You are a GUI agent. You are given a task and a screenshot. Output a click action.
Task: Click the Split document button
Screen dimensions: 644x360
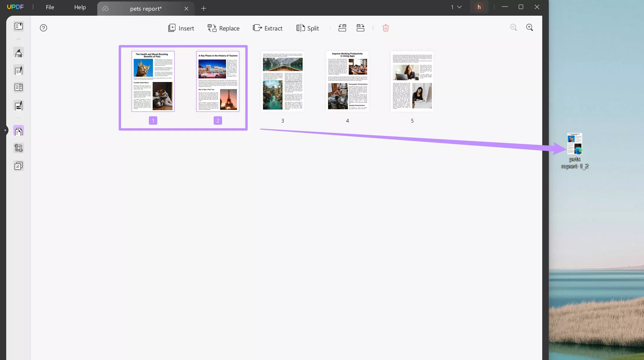308,28
